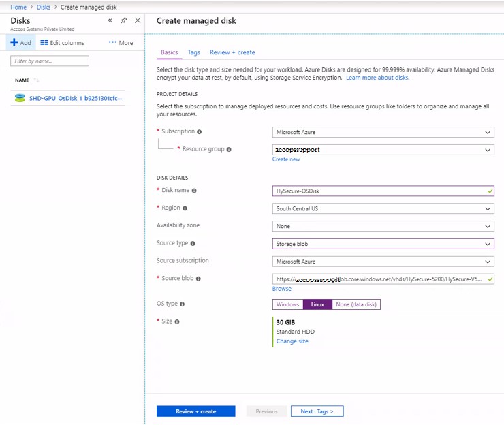Open the More ellipsis menu

tap(121, 43)
